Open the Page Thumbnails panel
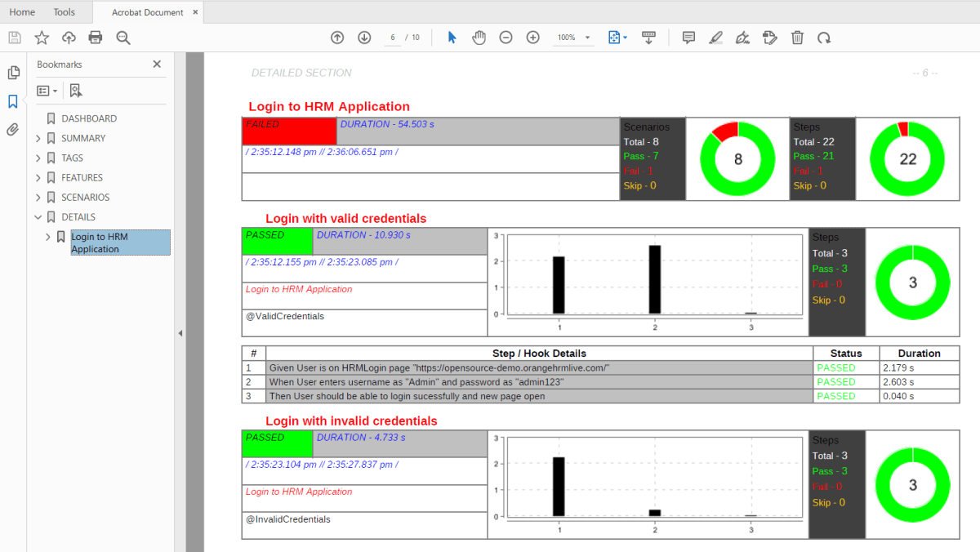Image resolution: width=980 pixels, height=552 pixels. pos(13,73)
